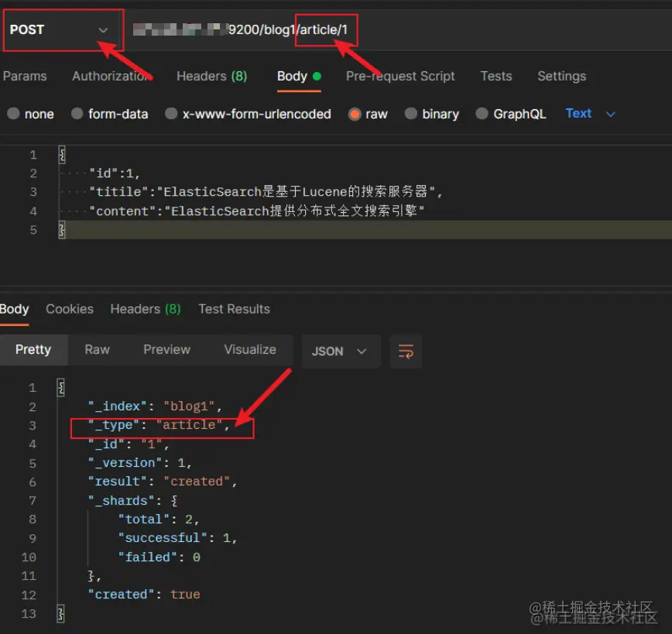
Task: Click the "_id": "1" response line
Action: tap(129, 444)
